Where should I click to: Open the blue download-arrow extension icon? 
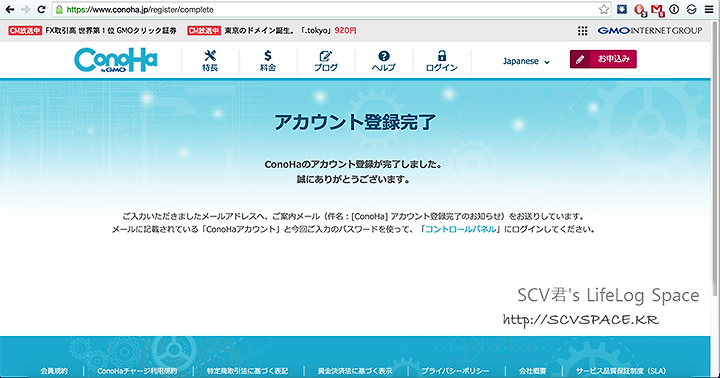pos(622,9)
